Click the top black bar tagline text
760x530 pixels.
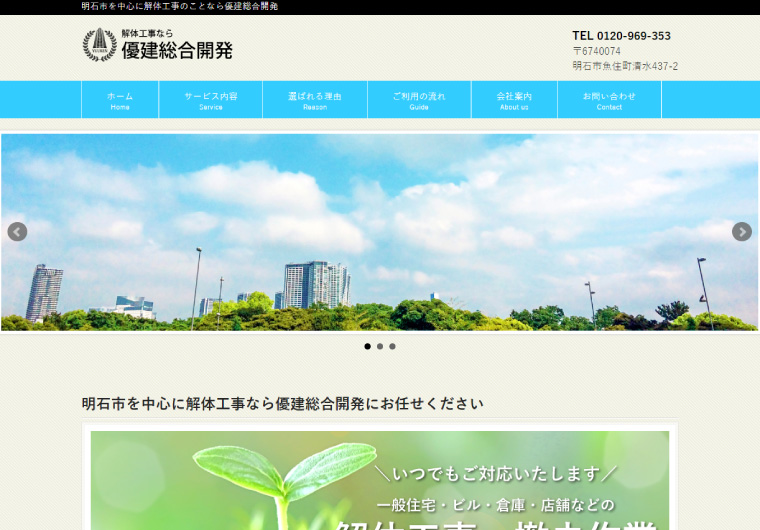point(180,7)
